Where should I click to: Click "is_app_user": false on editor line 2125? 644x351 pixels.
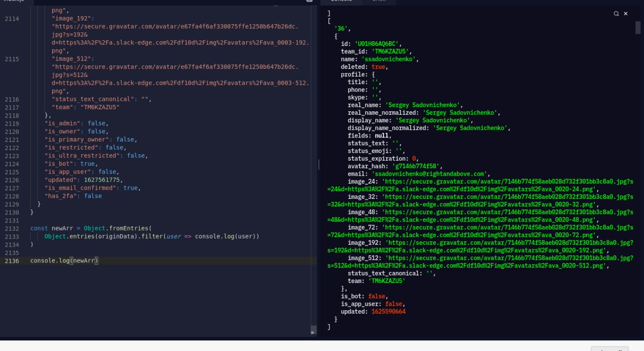[82, 172]
